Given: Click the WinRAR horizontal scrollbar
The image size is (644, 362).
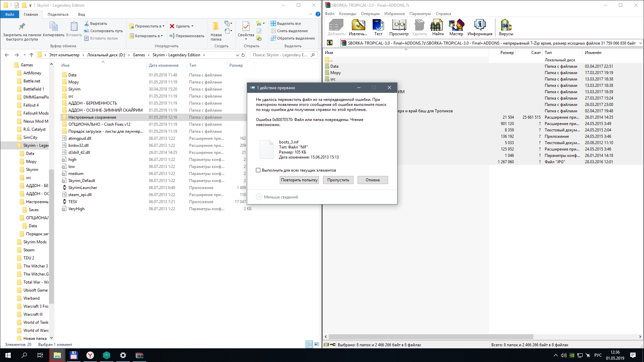Looking at the screenshot, I should [x=431, y=337].
